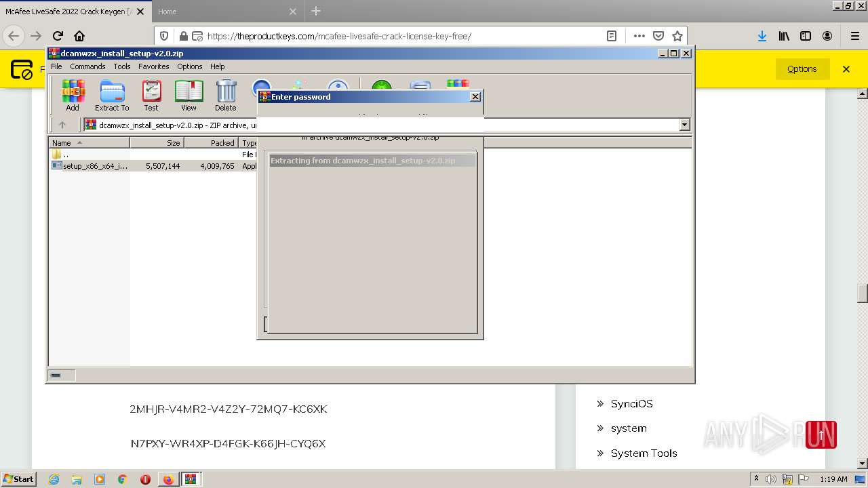The height and width of the screenshot is (488, 868).
Task: Close the McAfee LiveSafe tab
Action: [140, 12]
